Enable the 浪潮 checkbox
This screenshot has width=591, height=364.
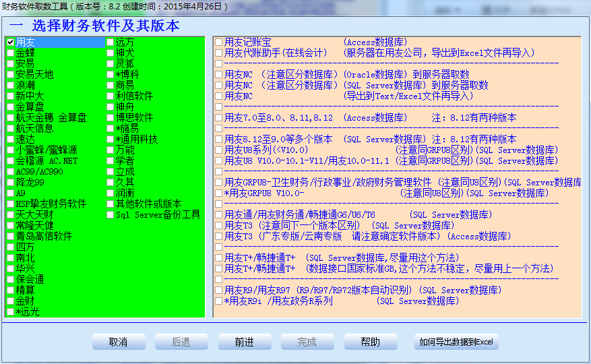pos(11,86)
